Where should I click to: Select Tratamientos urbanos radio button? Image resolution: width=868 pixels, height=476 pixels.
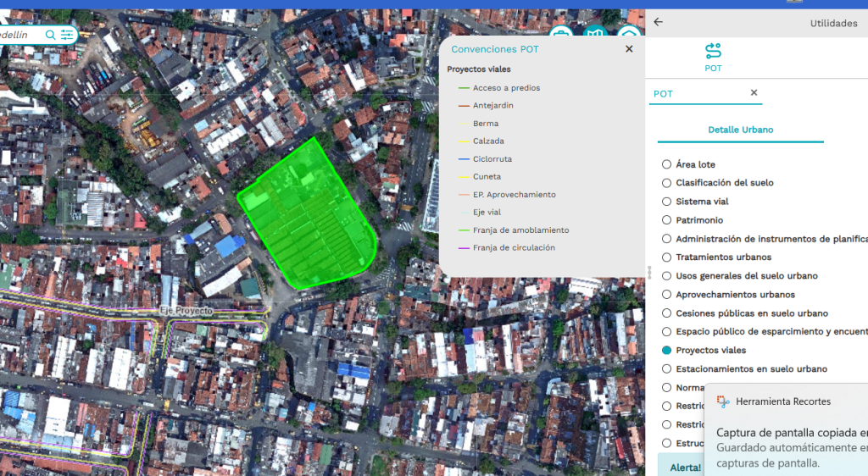666,257
